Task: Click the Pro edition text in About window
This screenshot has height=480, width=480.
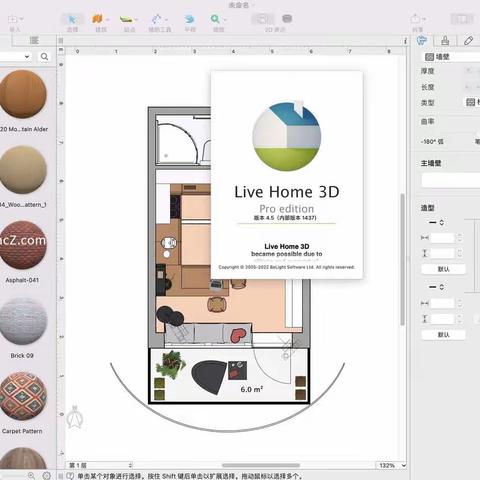Action: point(287,209)
